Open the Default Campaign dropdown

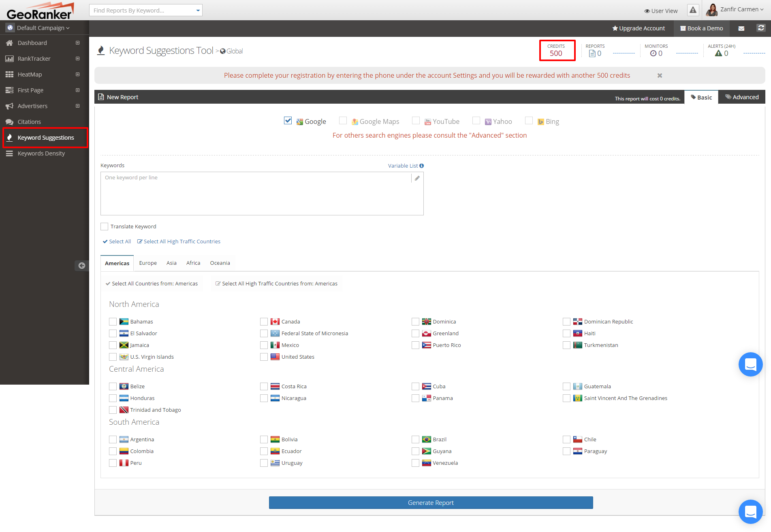43,28
